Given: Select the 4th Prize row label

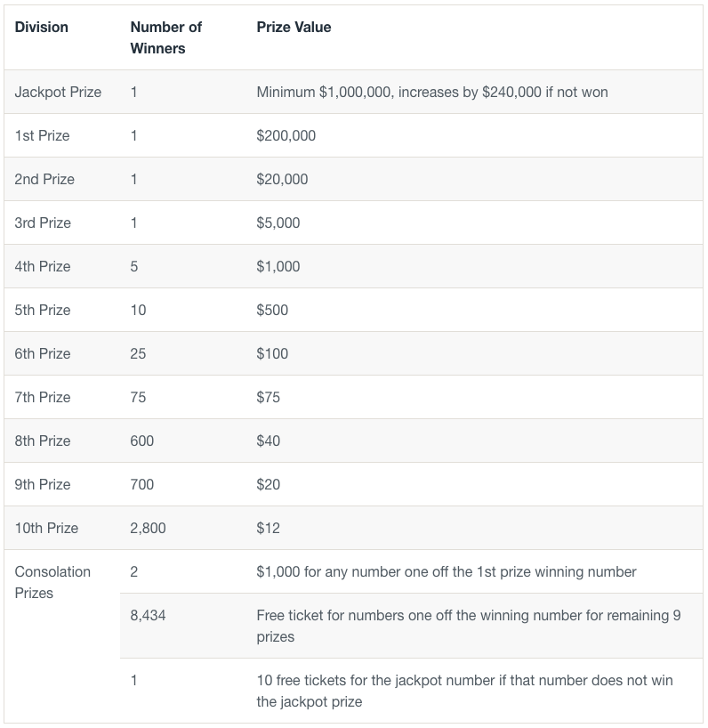Looking at the screenshot, I should tap(43, 266).
